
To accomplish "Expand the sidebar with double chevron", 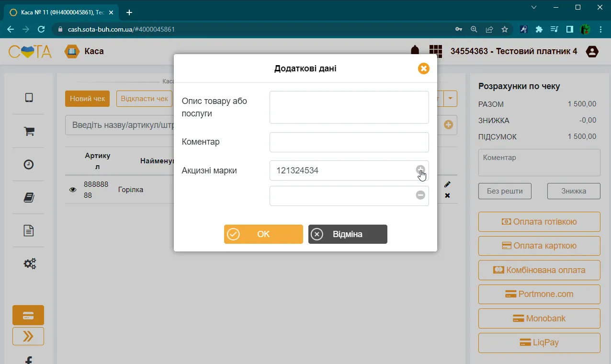I will [28, 336].
